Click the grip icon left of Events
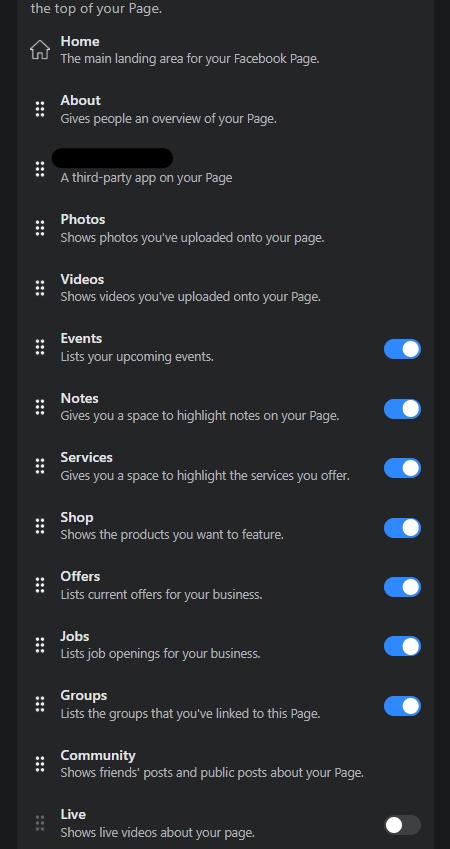 pos(40,347)
